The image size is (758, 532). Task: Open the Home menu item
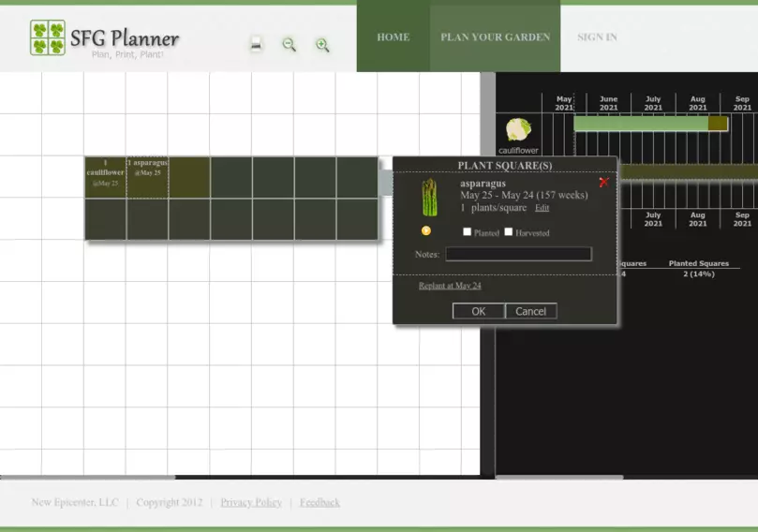pyautogui.click(x=393, y=37)
